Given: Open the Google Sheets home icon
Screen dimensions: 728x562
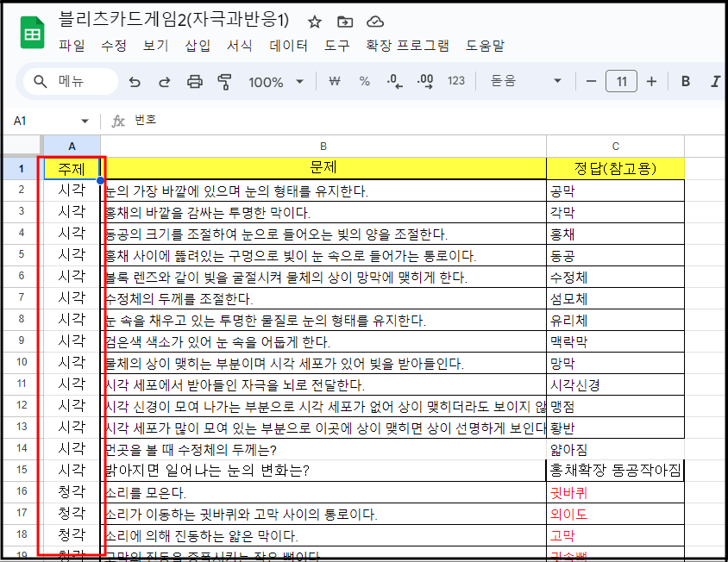Looking at the screenshot, I should coord(33,33).
